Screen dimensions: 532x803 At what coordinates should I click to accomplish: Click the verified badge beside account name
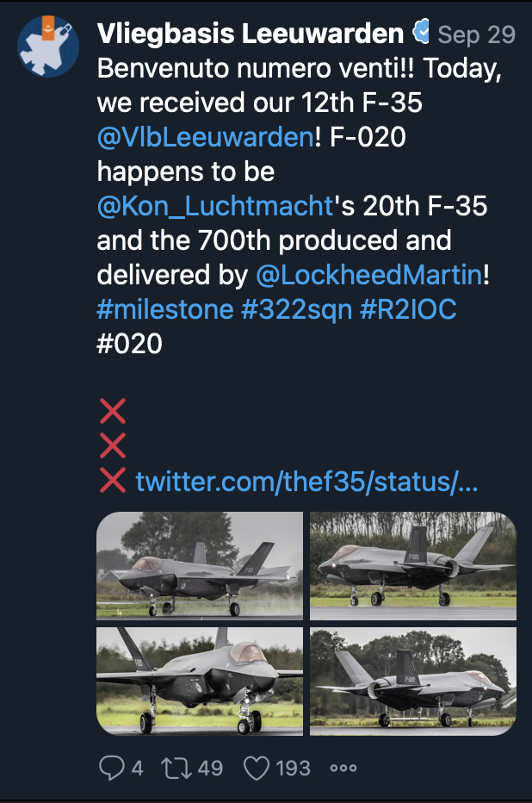tap(421, 32)
